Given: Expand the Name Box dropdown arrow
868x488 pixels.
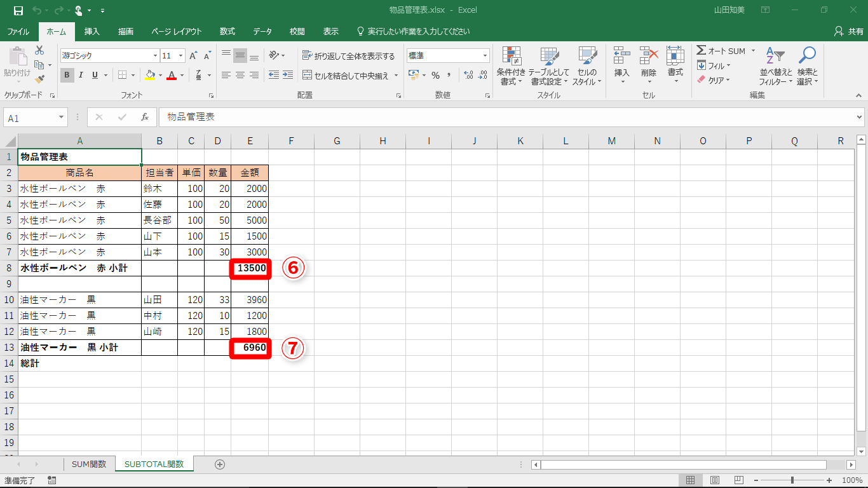Looking at the screenshot, I should pos(61,118).
